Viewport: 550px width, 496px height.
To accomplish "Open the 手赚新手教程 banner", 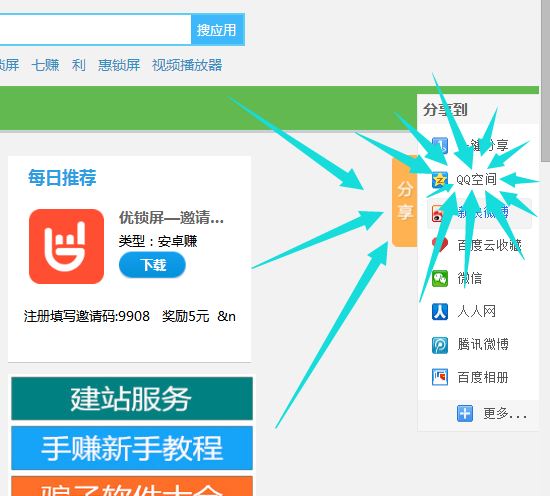I will coord(132,448).
